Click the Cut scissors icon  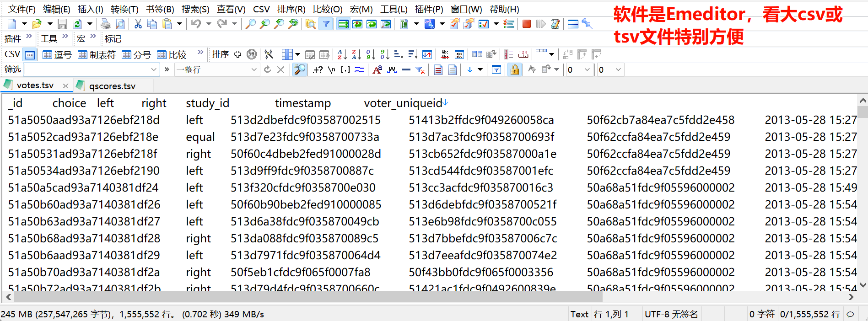[138, 24]
